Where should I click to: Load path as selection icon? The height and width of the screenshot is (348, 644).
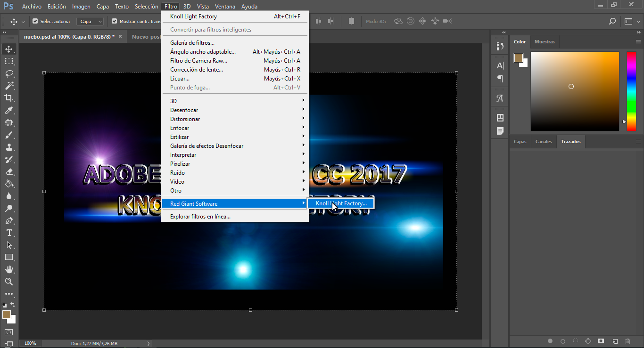(x=576, y=341)
